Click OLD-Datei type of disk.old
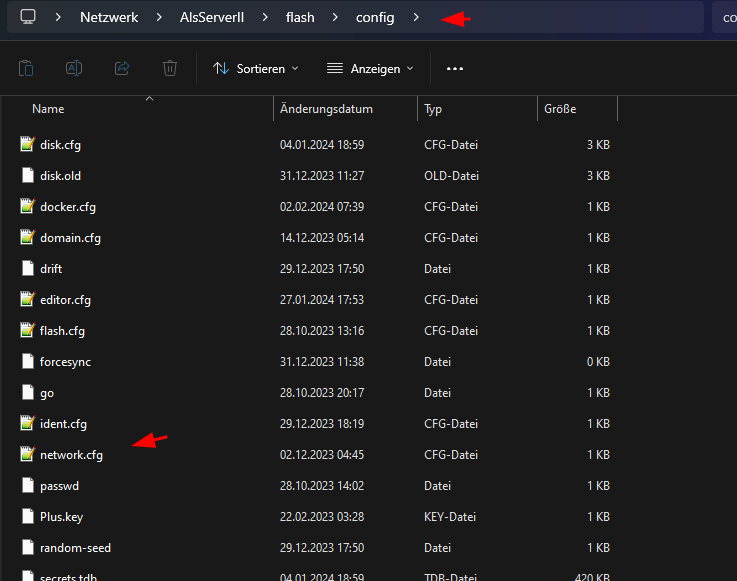Viewport: 737px width, 581px height. click(x=451, y=176)
